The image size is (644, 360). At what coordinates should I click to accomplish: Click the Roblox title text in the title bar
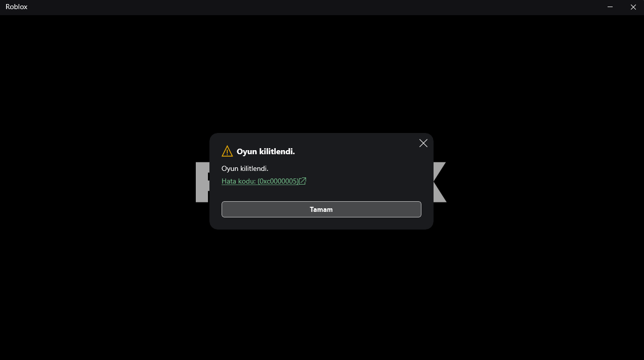click(16, 7)
